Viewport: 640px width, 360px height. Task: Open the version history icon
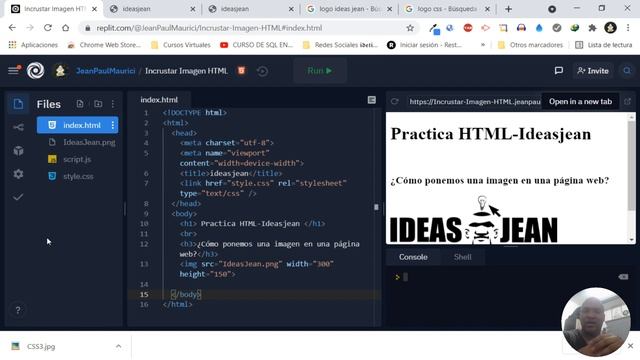pos(262,71)
